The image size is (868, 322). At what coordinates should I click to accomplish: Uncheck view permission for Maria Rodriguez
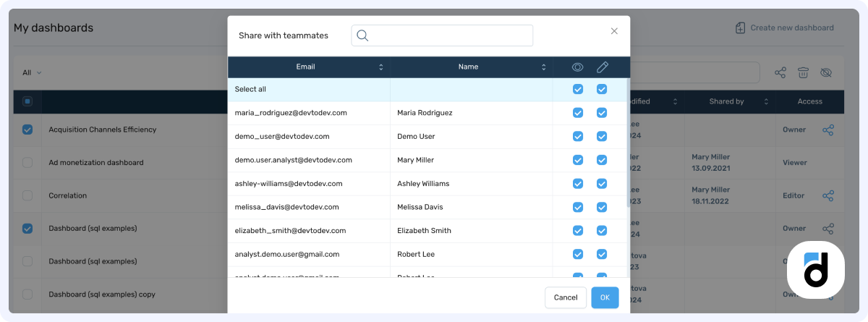click(577, 113)
